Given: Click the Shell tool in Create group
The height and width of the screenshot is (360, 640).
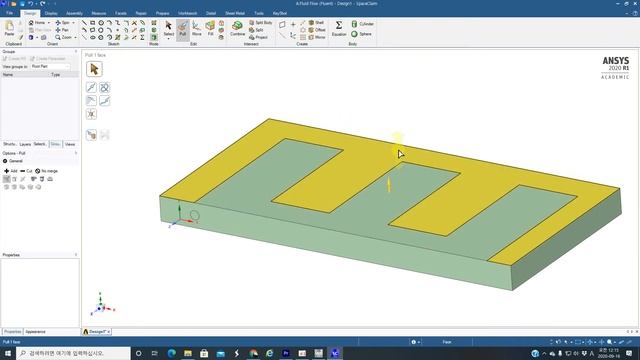Looking at the screenshot, I should (x=316, y=22).
